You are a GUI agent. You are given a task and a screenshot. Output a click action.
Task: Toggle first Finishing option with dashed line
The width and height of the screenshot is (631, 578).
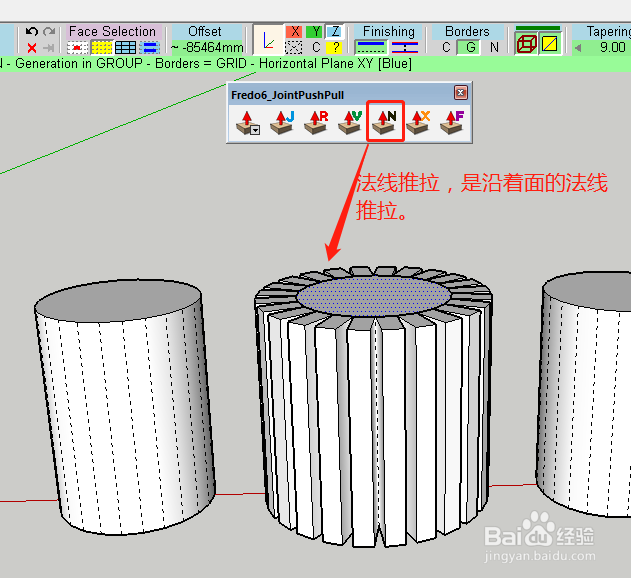pyautogui.click(x=371, y=47)
